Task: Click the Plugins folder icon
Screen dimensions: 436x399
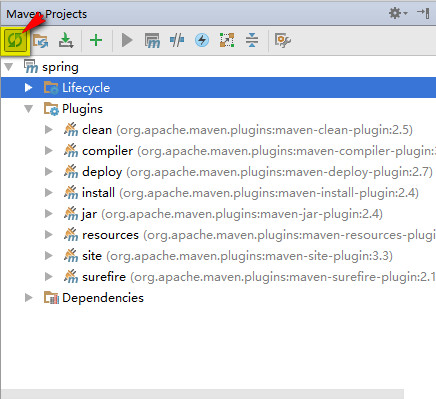Action: (51, 109)
